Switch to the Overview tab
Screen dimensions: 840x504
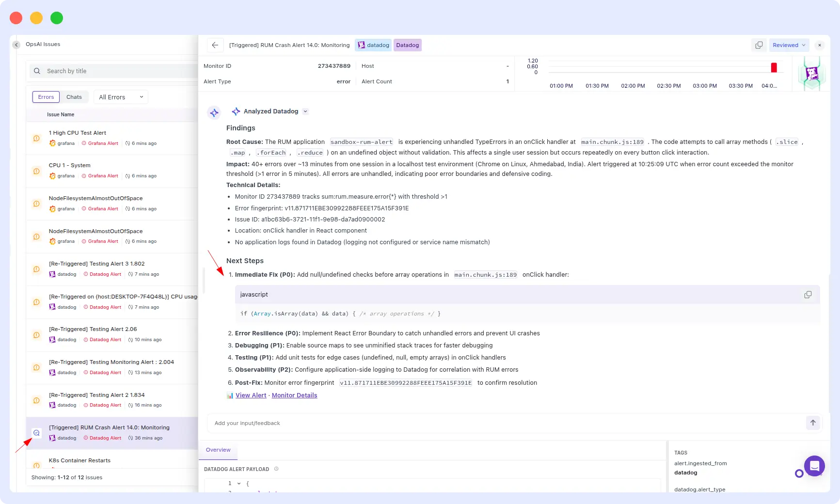point(218,450)
